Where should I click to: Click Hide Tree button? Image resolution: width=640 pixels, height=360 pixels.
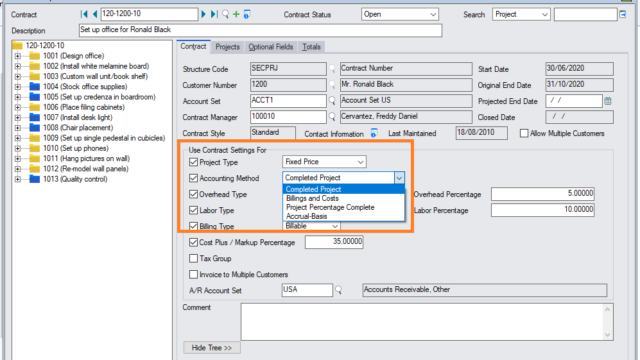[212, 348]
